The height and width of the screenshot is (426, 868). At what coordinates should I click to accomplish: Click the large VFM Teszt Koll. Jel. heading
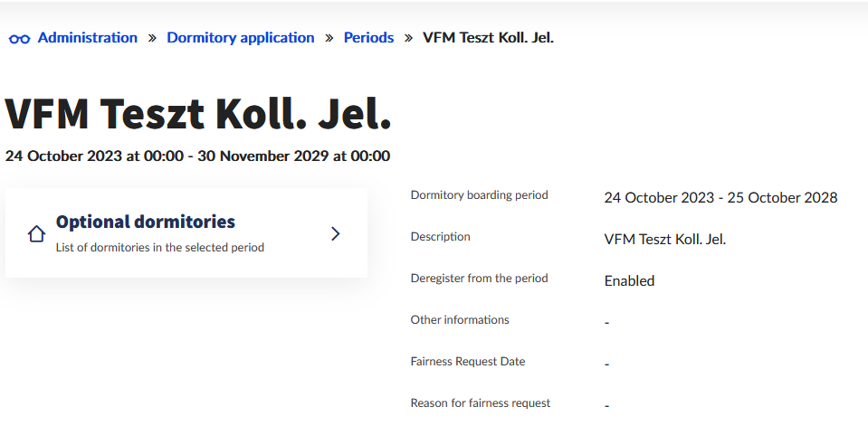point(198,114)
